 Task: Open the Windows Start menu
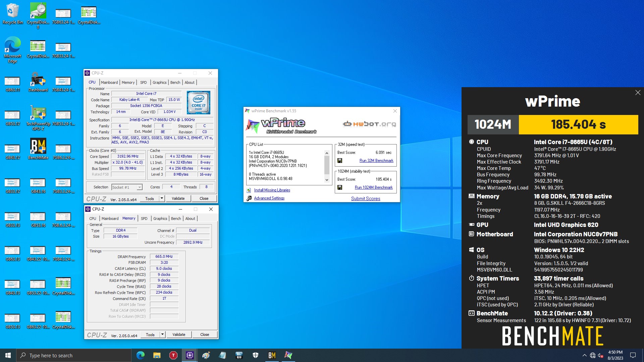[x=8, y=355]
